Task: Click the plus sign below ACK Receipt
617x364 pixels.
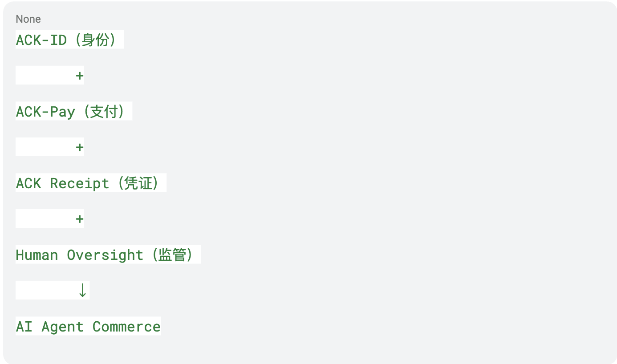Action: click(80, 219)
